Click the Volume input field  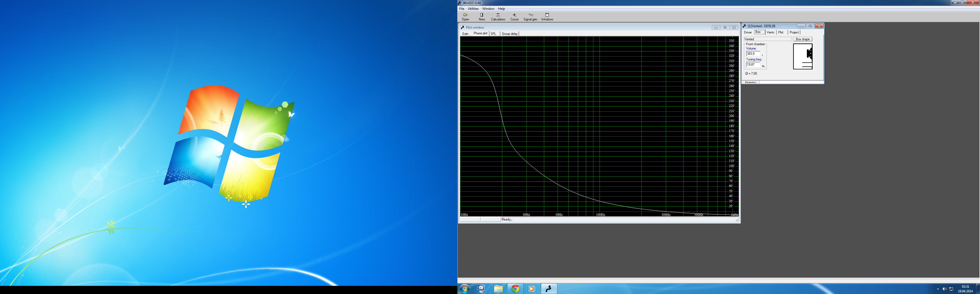tap(753, 54)
